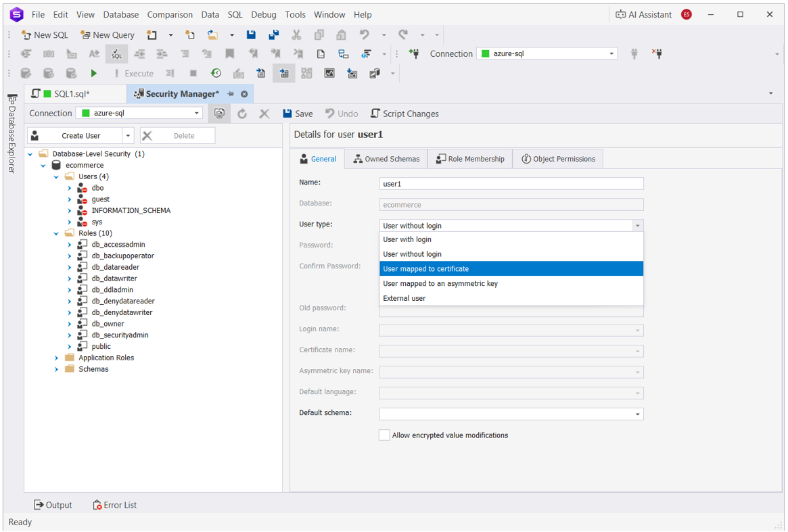Choose User mapped to an asymmetric key
Image resolution: width=788 pixels, height=532 pixels.
click(511, 283)
